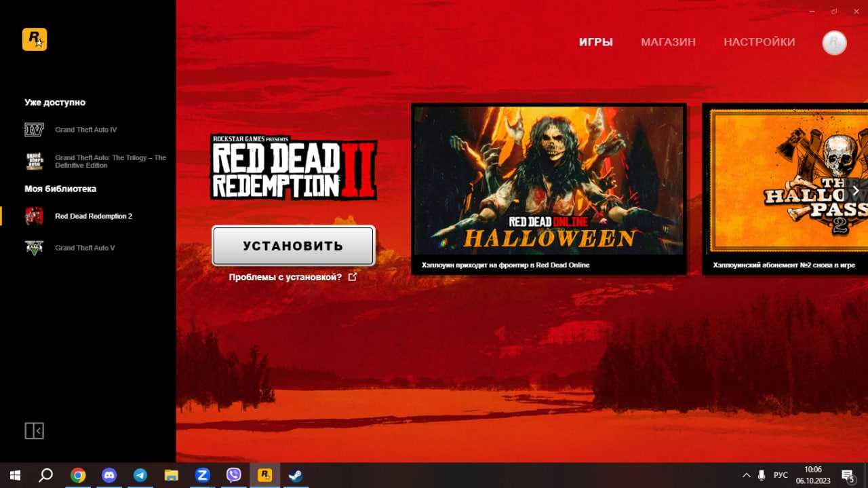Select Grand Theft Auto V icon
Viewport: 868px width, 488px height.
pos(34,248)
